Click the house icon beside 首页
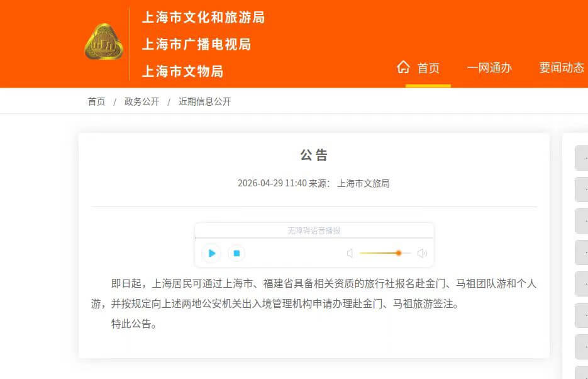The width and height of the screenshot is (588, 379). [403, 67]
